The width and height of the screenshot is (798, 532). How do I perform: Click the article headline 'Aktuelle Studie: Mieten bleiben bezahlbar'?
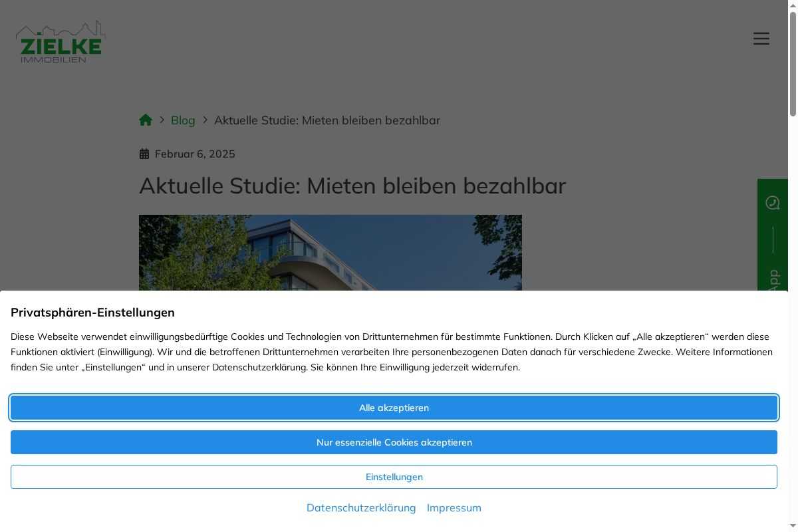(x=352, y=186)
